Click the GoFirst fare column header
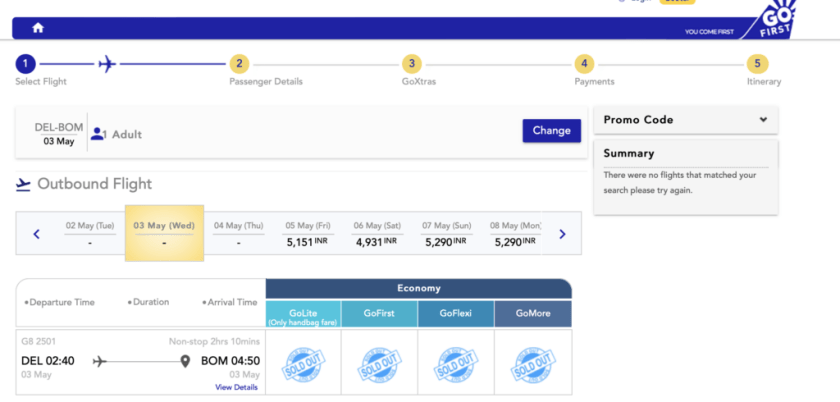This screenshot has height=402, width=840. click(x=379, y=314)
